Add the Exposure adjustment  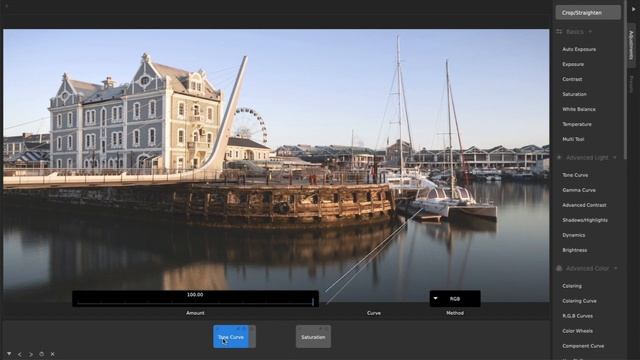[573, 64]
